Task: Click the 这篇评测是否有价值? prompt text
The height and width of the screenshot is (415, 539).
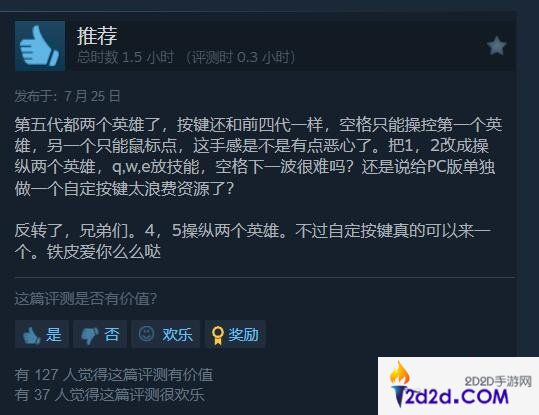Action: 86,298
